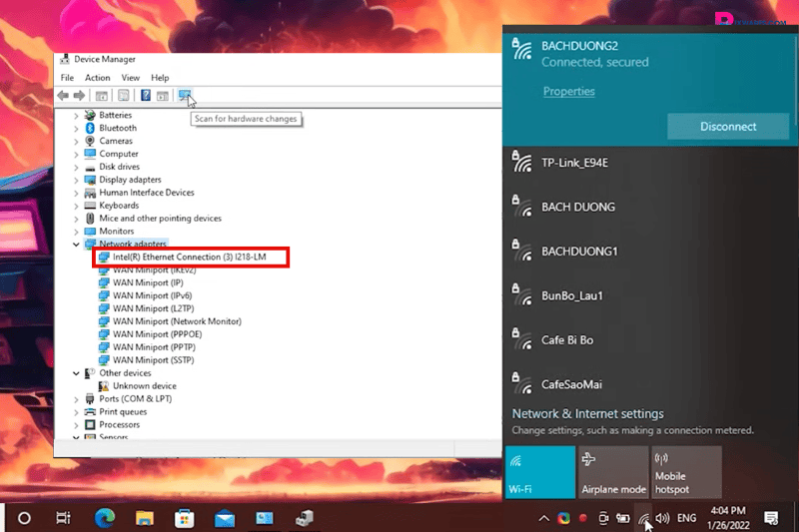
Task: Select the Unknown device entry
Action: click(144, 385)
